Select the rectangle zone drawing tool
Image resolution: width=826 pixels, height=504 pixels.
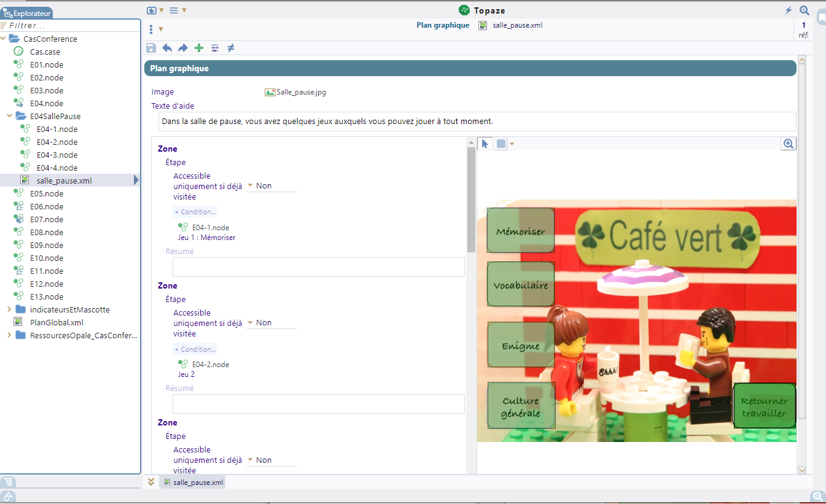coord(501,144)
